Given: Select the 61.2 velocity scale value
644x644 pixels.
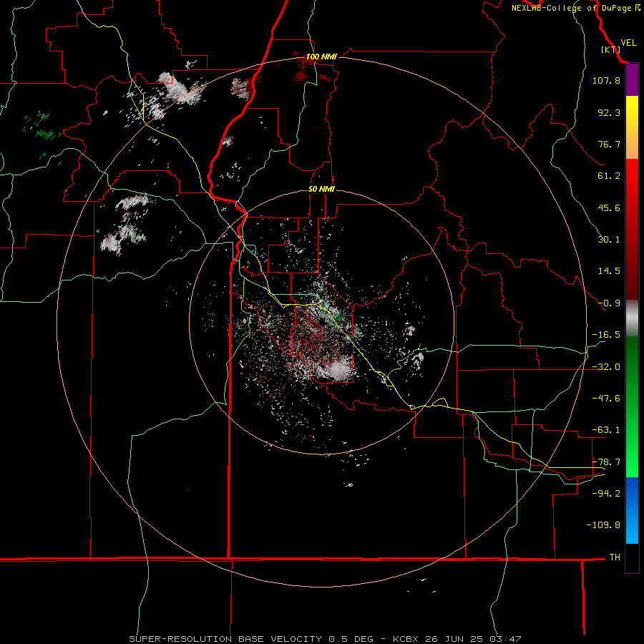Looking at the screenshot, I should (609, 176).
